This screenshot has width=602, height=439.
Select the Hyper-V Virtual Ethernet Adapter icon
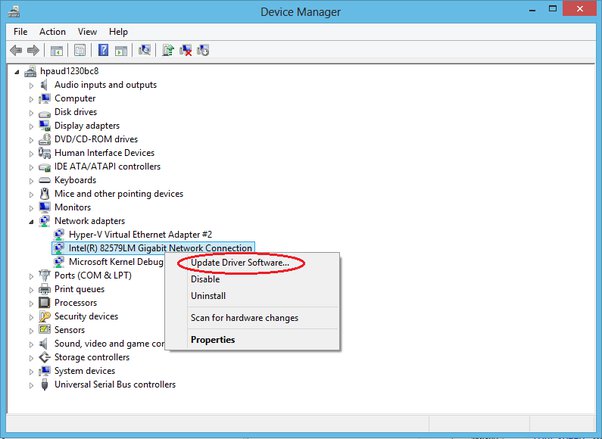pyautogui.click(x=59, y=235)
